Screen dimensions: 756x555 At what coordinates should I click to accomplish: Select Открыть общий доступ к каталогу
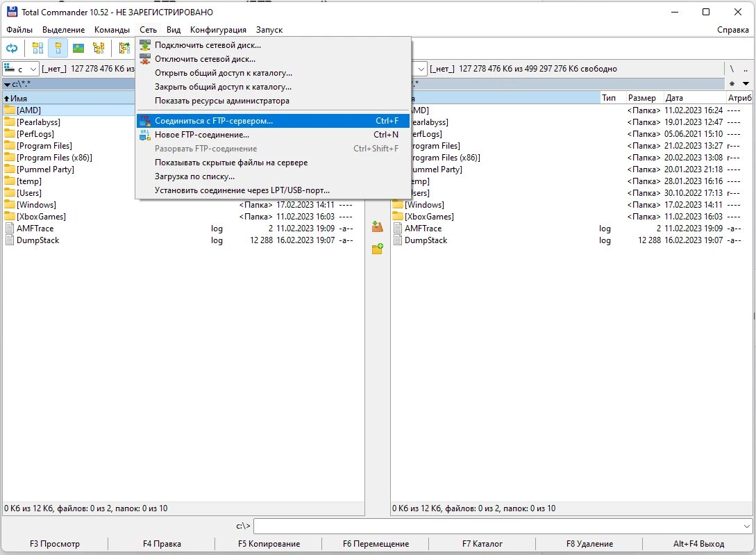click(x=273, y=73)
